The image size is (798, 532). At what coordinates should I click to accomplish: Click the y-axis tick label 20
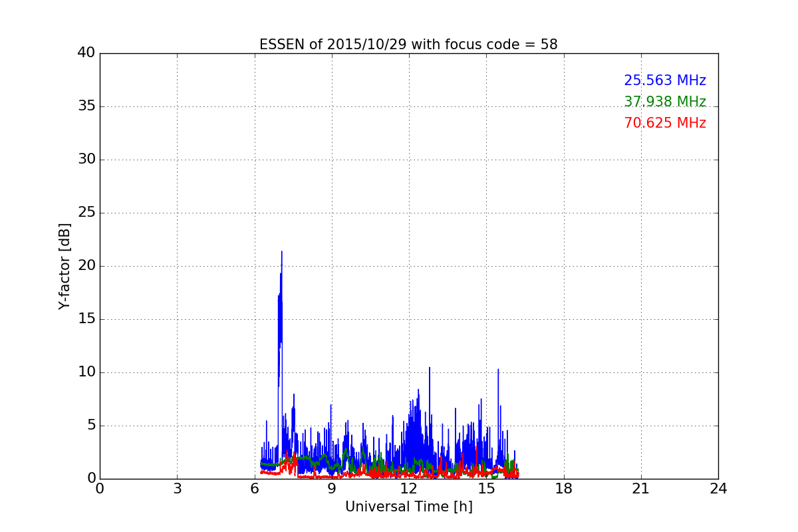(x=86, y=266)
